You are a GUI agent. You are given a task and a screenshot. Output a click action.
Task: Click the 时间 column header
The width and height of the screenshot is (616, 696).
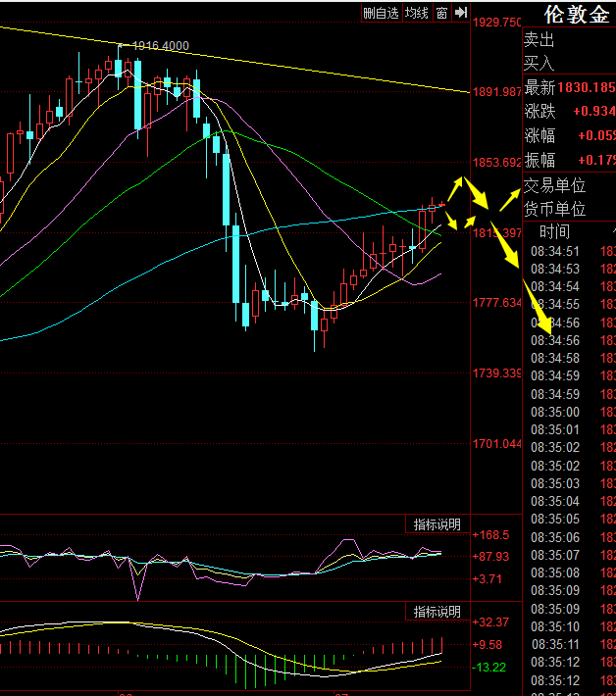555,231
